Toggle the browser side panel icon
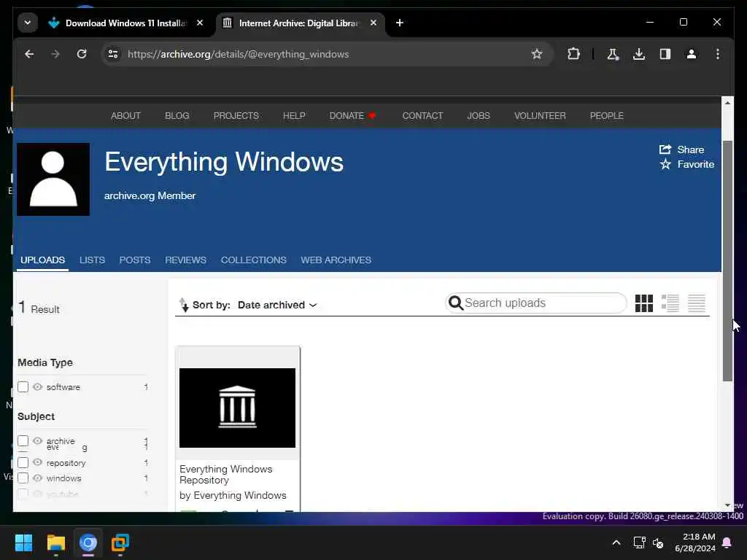The height and width of the screenshot is (560, 747). pos(665,54)
